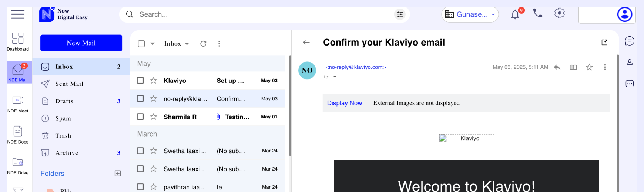
Task: Star the Sharmila R message
Action: click(154, 117)
